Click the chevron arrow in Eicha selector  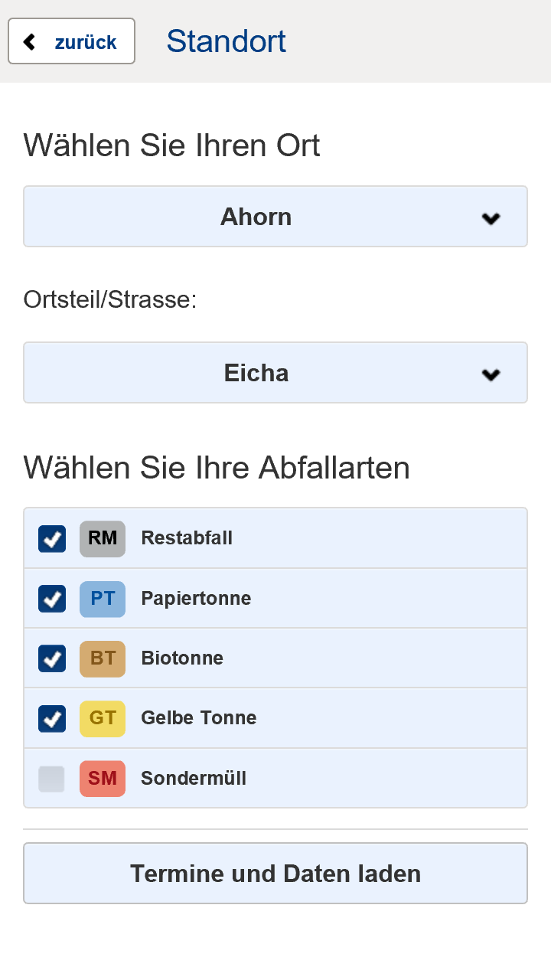(x=491, y=374)
